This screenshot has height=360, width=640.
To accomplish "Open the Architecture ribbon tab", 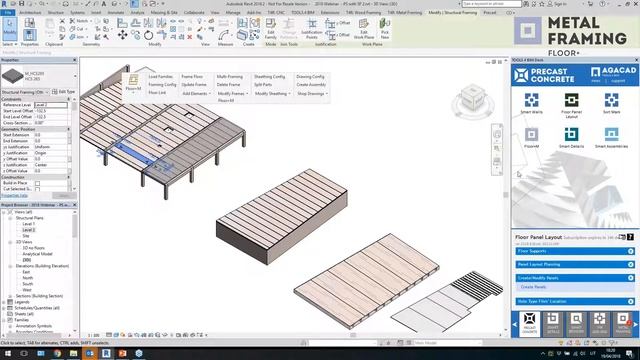I will [30, 13].
